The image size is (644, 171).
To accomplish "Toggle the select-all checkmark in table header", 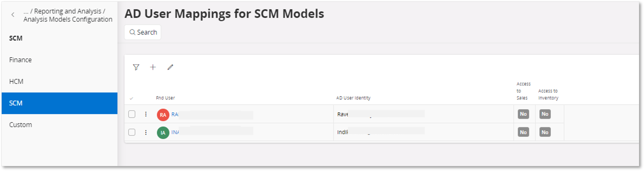I will (x=131, y=98).
